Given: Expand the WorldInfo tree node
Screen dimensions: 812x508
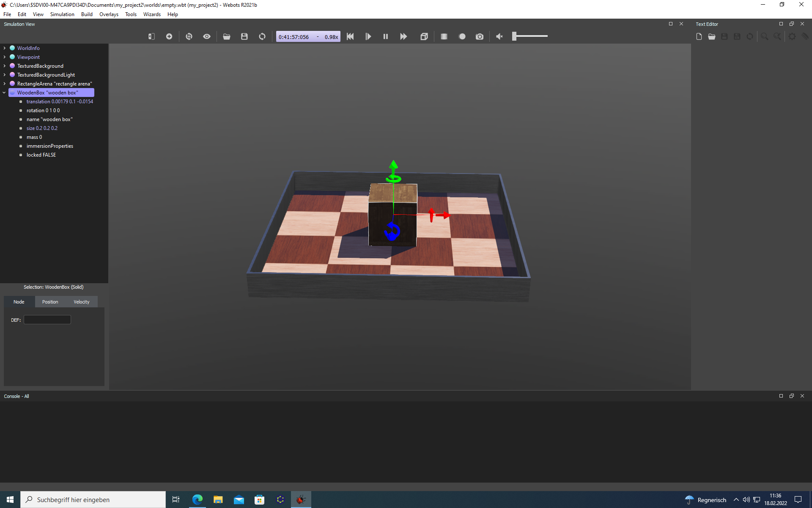Looking at the screenshot, I should coord(4,48).
